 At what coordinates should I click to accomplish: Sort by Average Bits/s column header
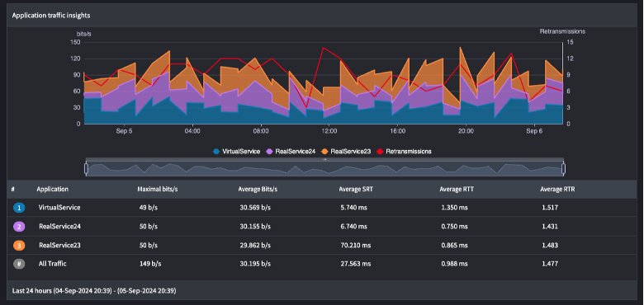pyautogui.click(x=258, y=190)
